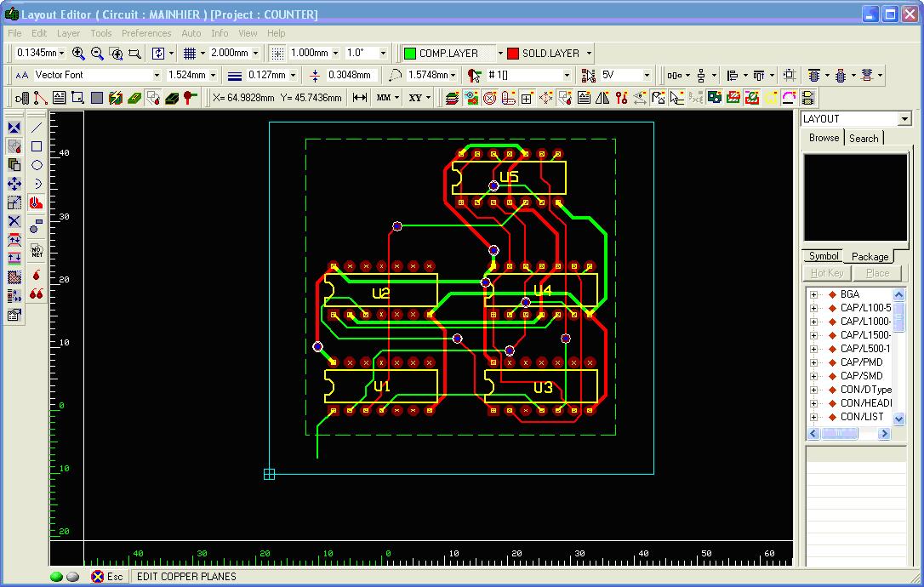924x587 pixels.
Task: Open the 5V net dropdown
Action: pos(647,76)
